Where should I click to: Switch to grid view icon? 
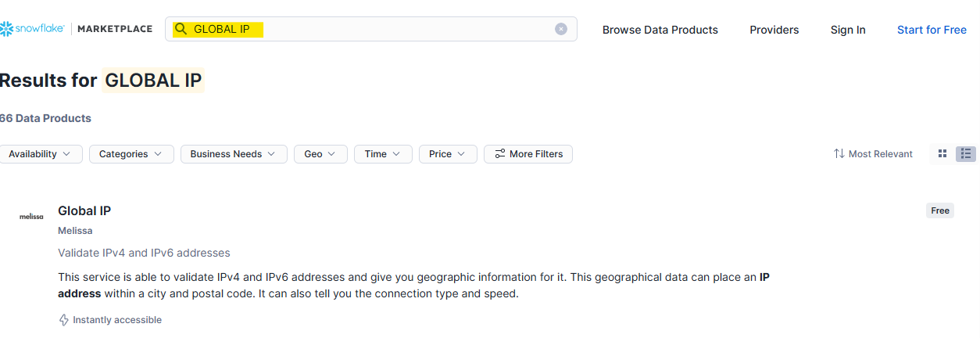point(942,154)
